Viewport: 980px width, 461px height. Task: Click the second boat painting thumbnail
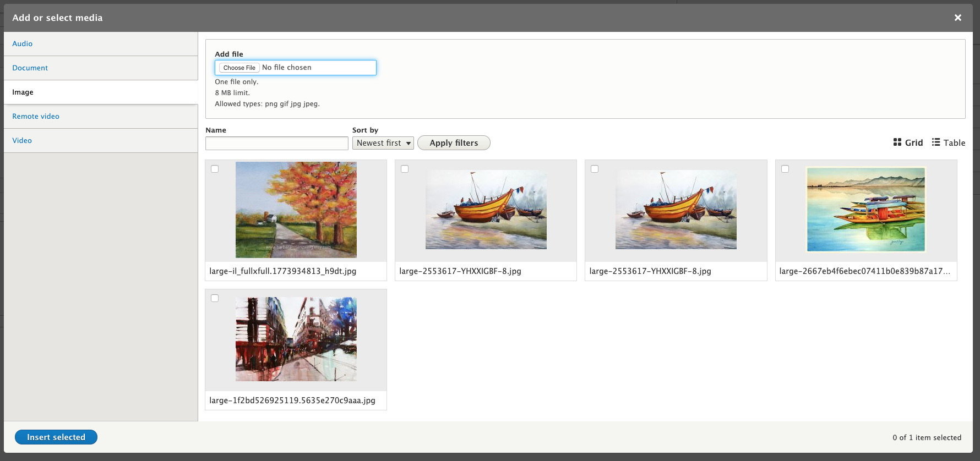(676, 210)
